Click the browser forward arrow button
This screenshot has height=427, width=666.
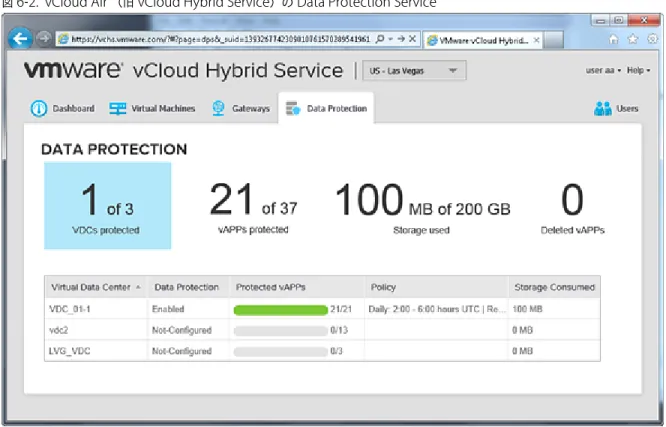click(x=43, y=39)
